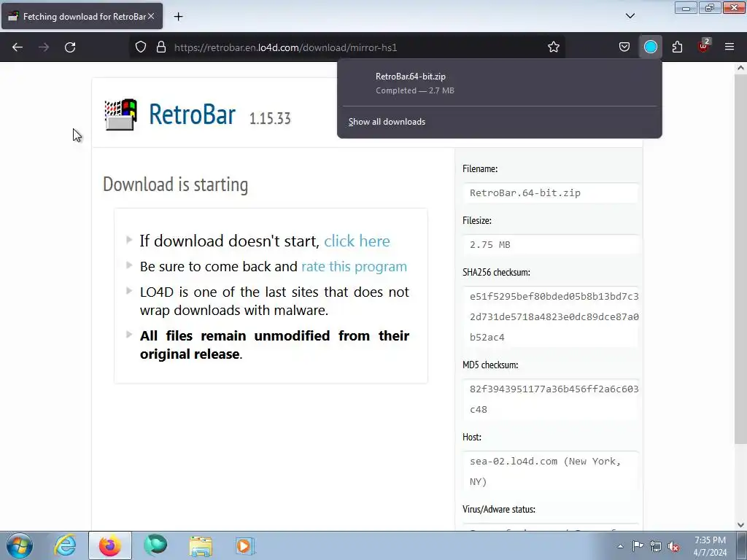This screenshot has width=747, height=560.
Task: Select the Filename field RetroBar.64-bit.zip
Action: [x=550, y=192]
